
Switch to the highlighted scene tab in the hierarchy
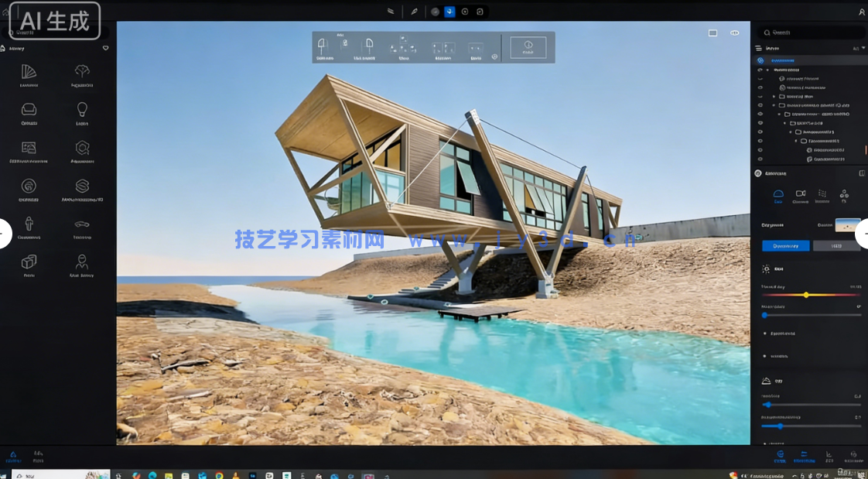(781, 60)
